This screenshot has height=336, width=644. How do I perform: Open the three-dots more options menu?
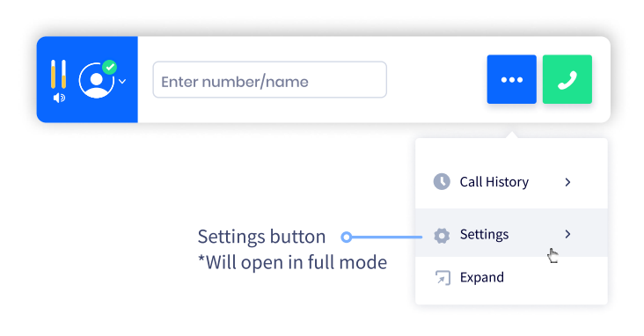[x=512, y=79]
